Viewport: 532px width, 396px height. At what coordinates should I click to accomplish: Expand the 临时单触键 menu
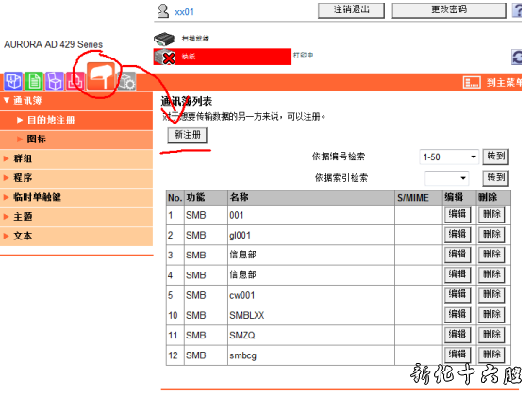pos(76,197)
